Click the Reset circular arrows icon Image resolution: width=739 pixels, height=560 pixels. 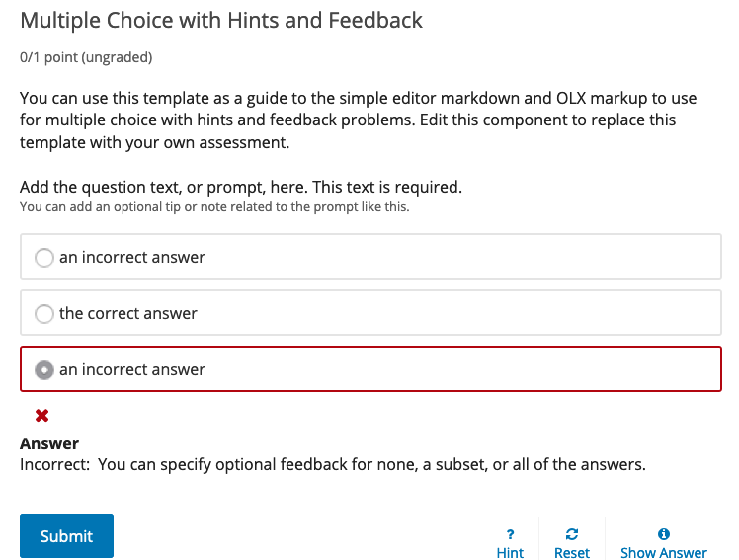(x=572, y=534)
